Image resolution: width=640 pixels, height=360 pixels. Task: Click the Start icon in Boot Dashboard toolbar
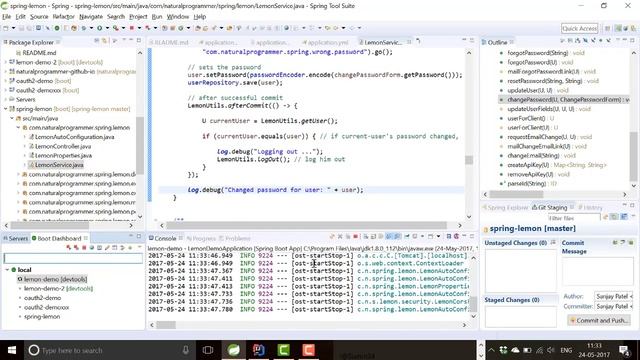pyautogui.click(x=69, y=247)
